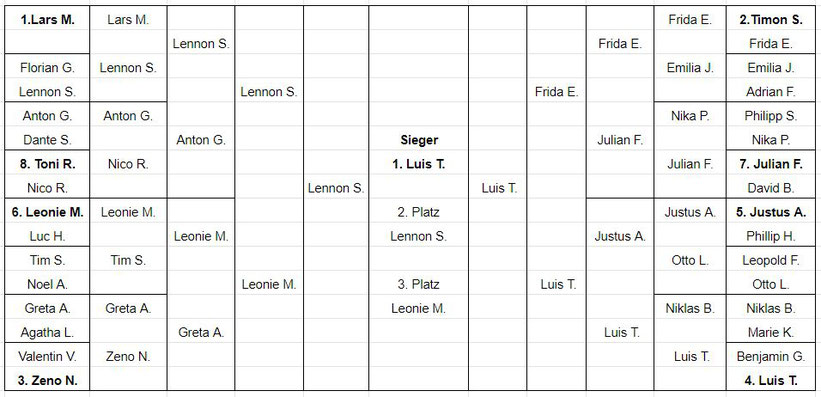Click the Agatha L. cell
821x397 pixels.
coord(47,333)
